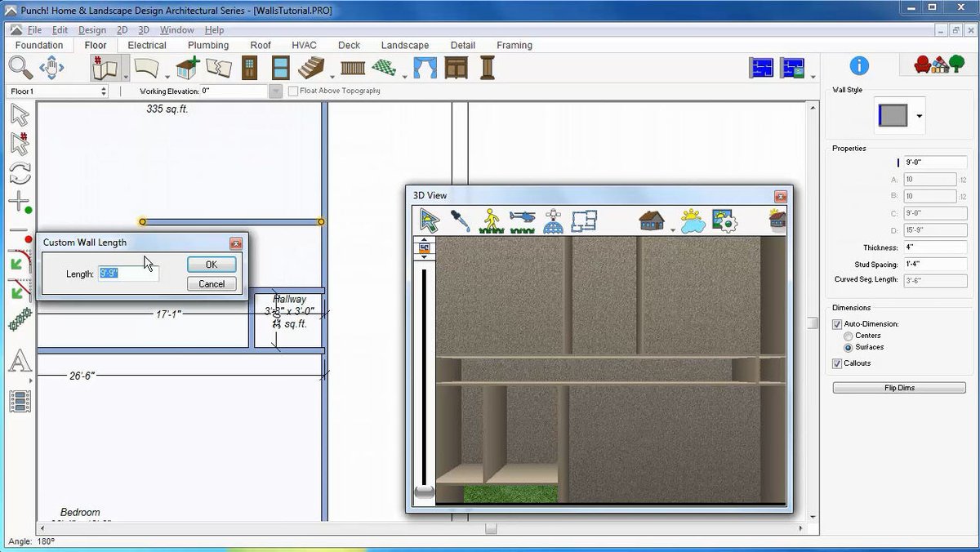The image size is (980, 552).
Task: Open the Wall Style dropdown arrow
Action: (x=919, y=117)
